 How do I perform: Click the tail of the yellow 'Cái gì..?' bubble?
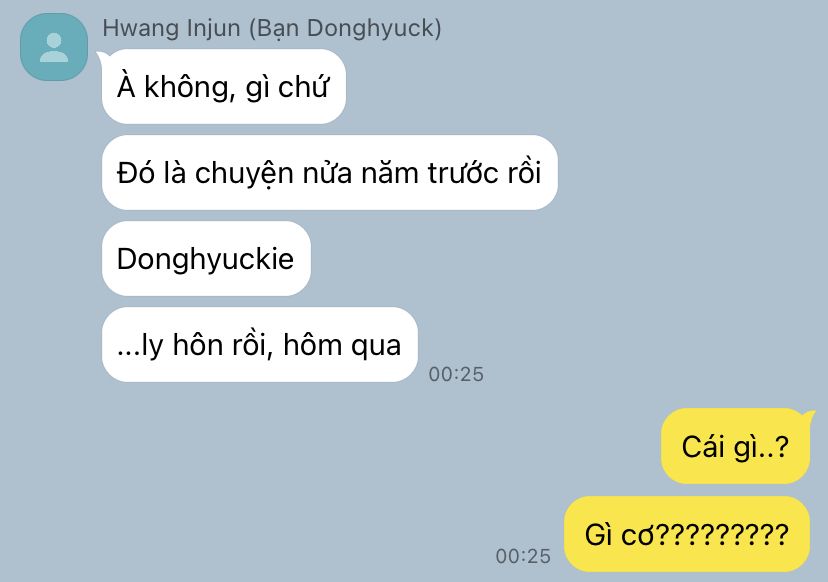(808, 416)
